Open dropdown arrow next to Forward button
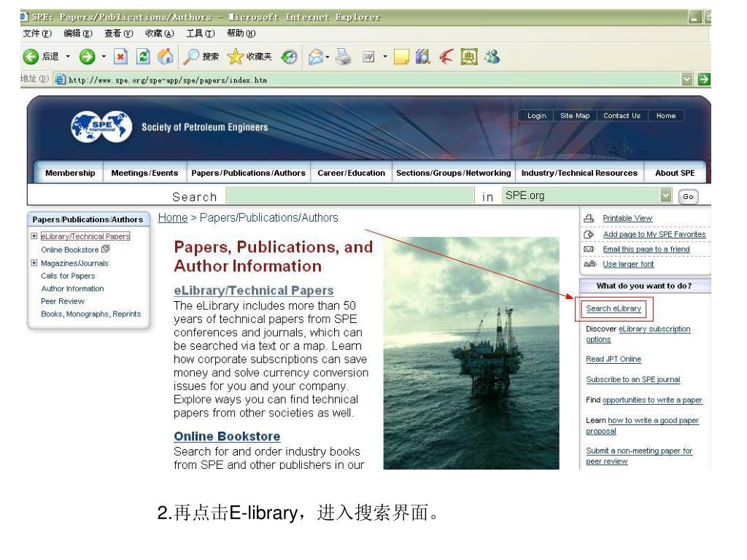The width and height of the screenshot is (747, 560). tap(104, 57)
